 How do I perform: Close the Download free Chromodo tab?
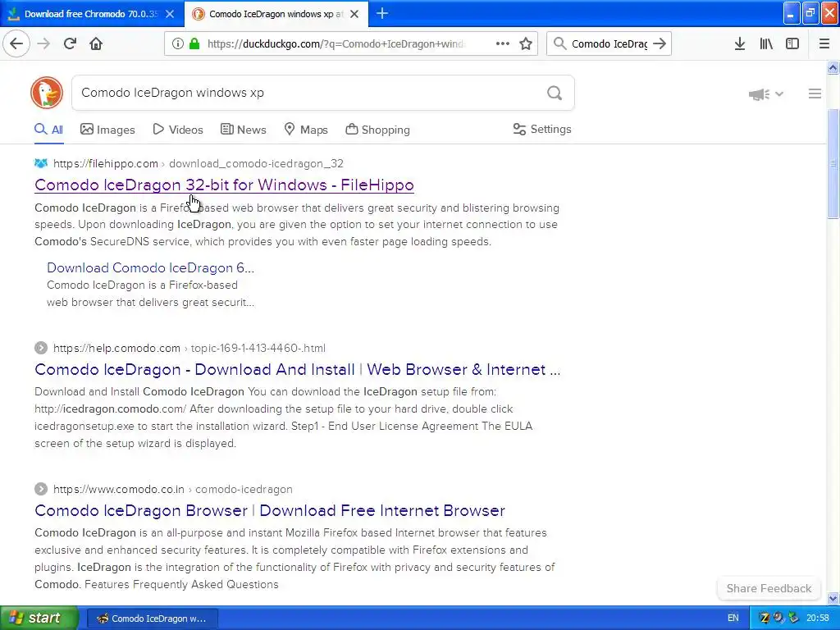click(x=170, y=14)
